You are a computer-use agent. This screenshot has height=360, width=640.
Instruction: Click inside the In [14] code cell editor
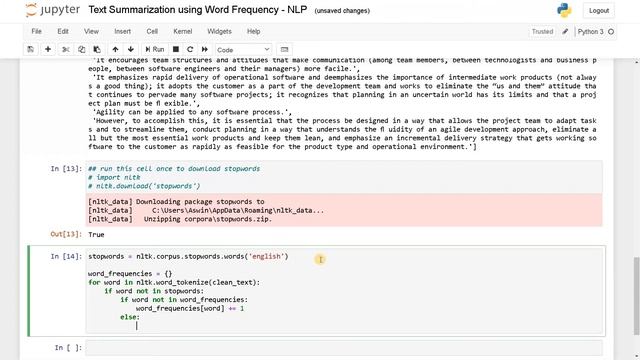click(344, 291)
